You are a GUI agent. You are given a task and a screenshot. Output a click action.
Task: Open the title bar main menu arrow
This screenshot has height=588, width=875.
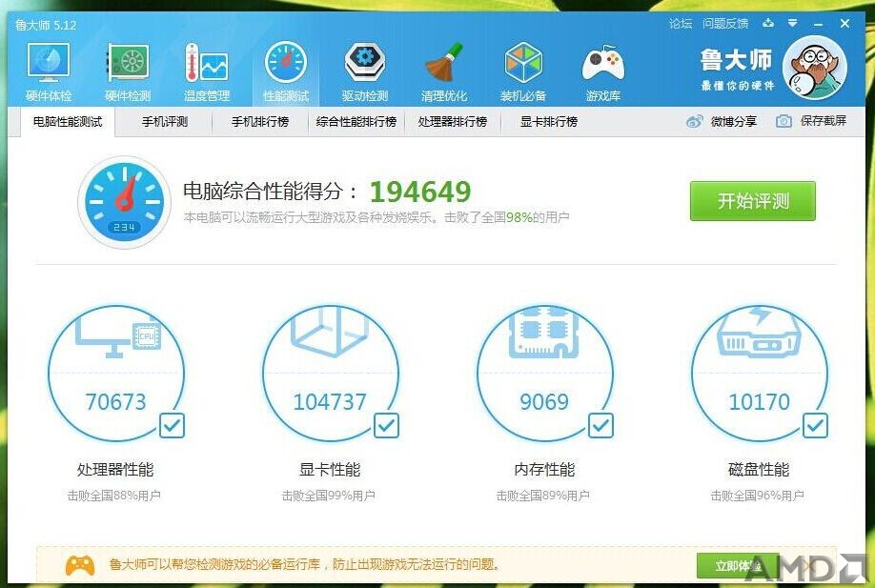(x=792, y=23)
